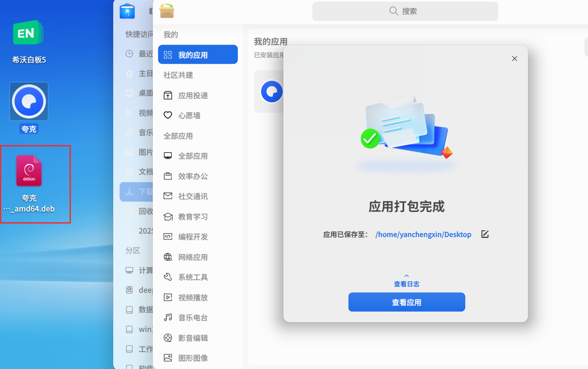The image size is (588, 369).
Task: Click the 分区 header in file manager
Action: [x=133, y=250]
